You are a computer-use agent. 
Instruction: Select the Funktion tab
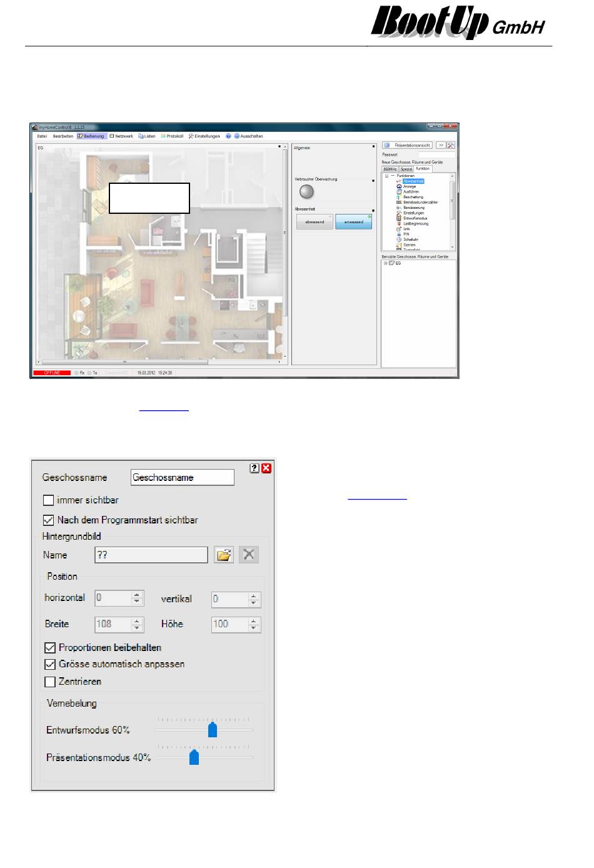423,169
